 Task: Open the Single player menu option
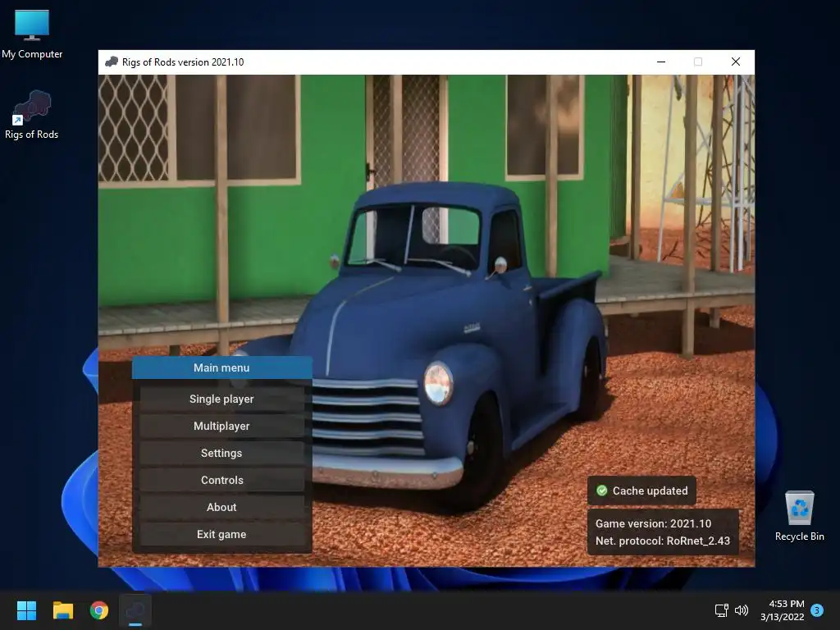[221, 399]
